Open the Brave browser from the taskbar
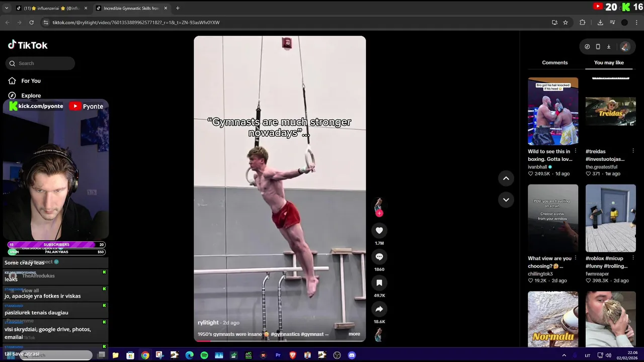The image size is (644, 362). point(293,355)
